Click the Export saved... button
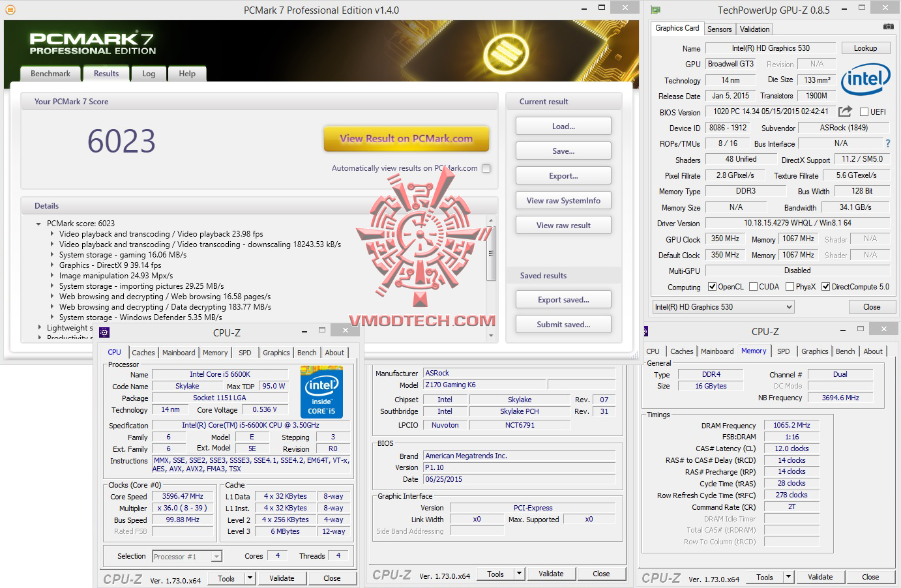This screenshot has width=901, height=588. pyautogui.click(x=563, y=300)
